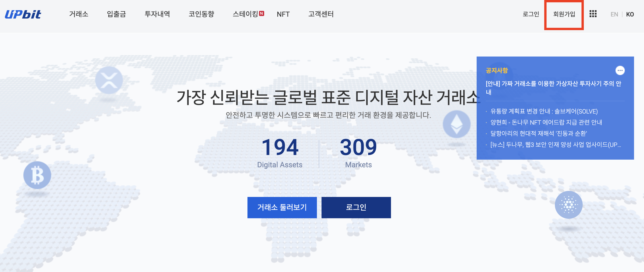Open the apps grid menu icon
Screen dimensions: 644x272
pos(593,14)
